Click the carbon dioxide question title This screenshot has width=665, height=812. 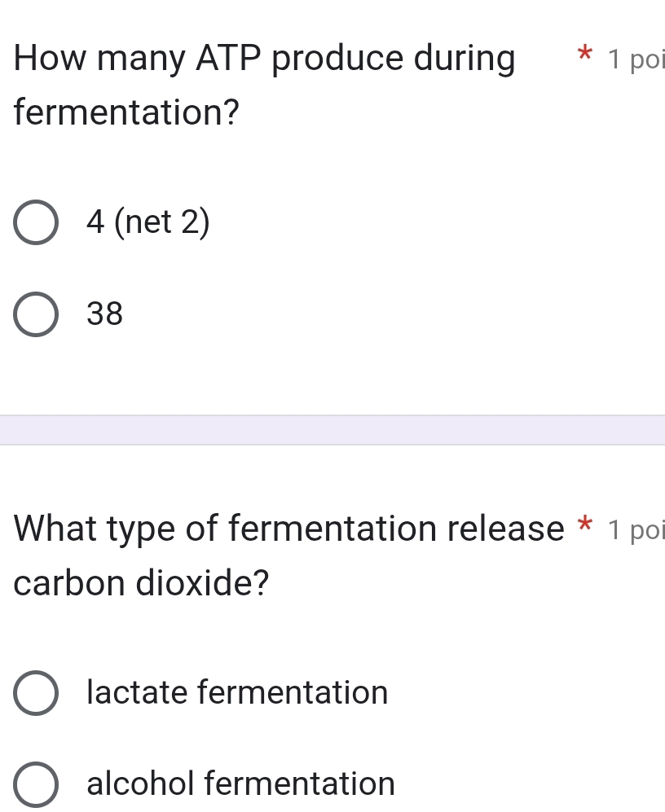(285, 554)
